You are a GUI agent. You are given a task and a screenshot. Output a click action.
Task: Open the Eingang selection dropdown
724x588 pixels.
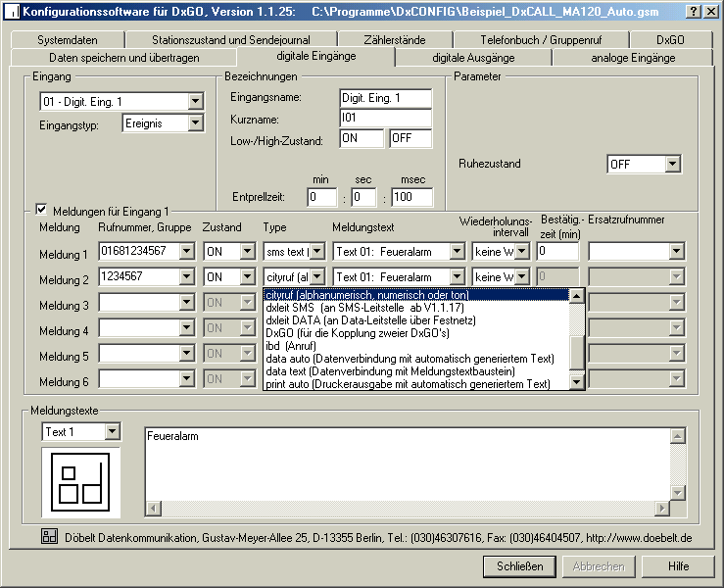tap(195, 101)
